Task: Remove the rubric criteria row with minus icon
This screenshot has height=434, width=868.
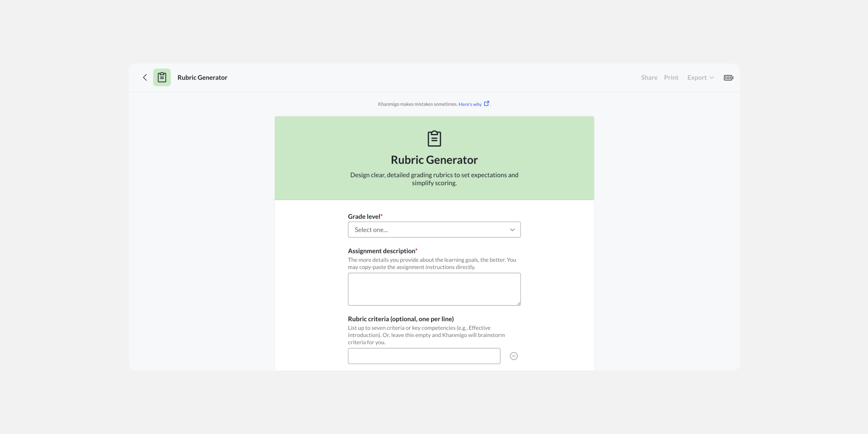Action: 514,356
